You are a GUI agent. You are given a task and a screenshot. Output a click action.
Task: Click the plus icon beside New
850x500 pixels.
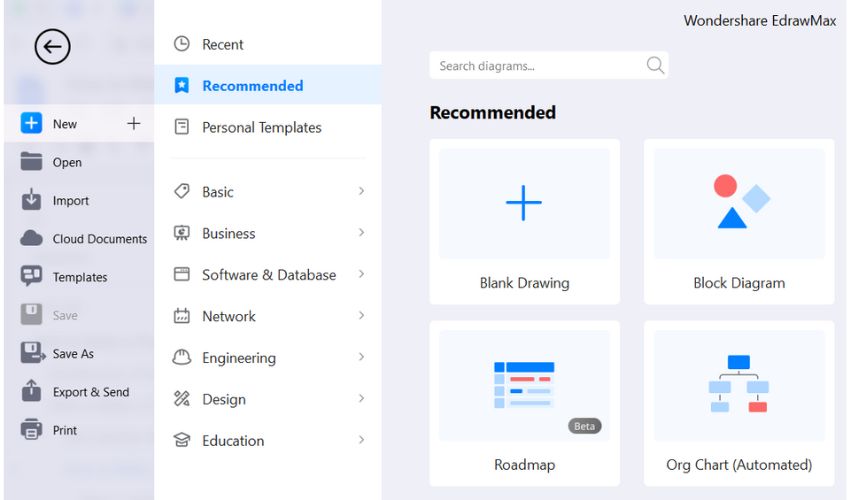(134, 124)
